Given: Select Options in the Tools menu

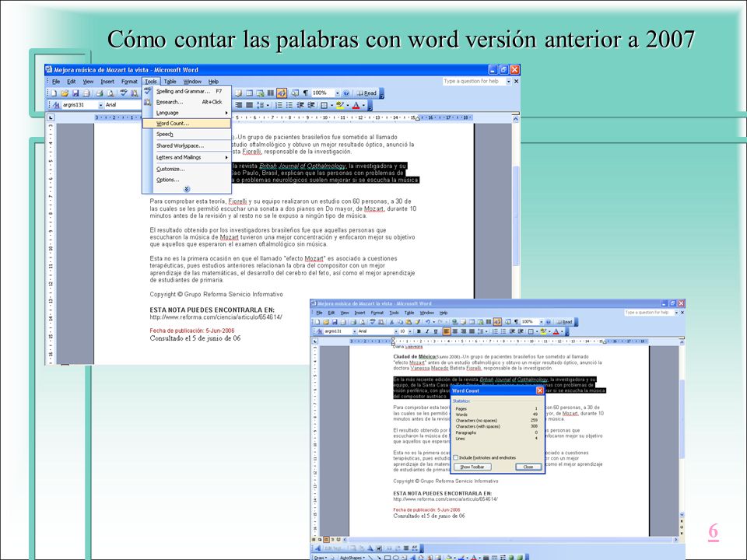Looking at the screenshot, I should (x=187, y=180).
